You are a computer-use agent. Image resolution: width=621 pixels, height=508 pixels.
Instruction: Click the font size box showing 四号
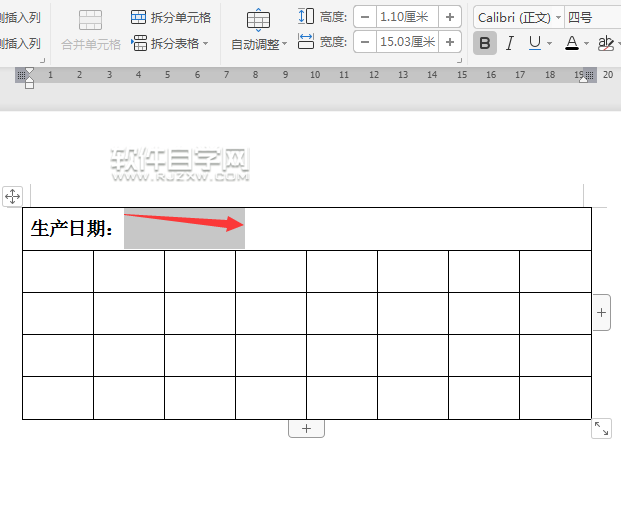[x=592, y=17]
